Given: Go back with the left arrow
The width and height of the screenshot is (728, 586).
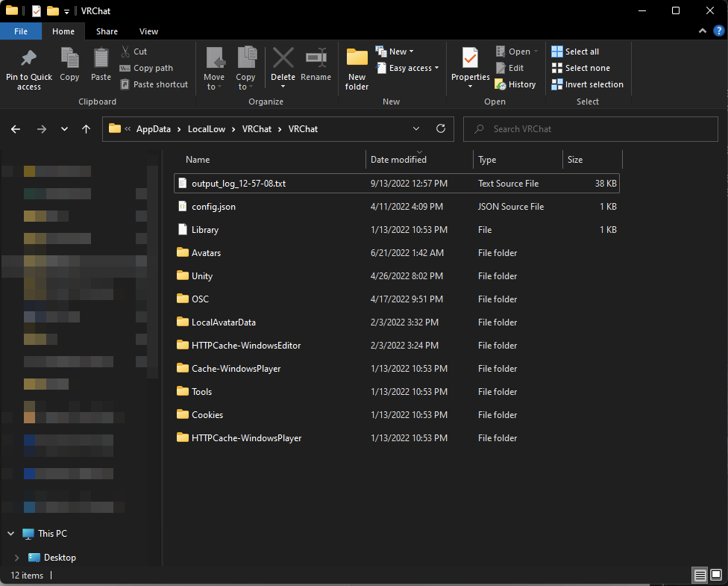Looking at the screenshot, I should click(16, 129).
